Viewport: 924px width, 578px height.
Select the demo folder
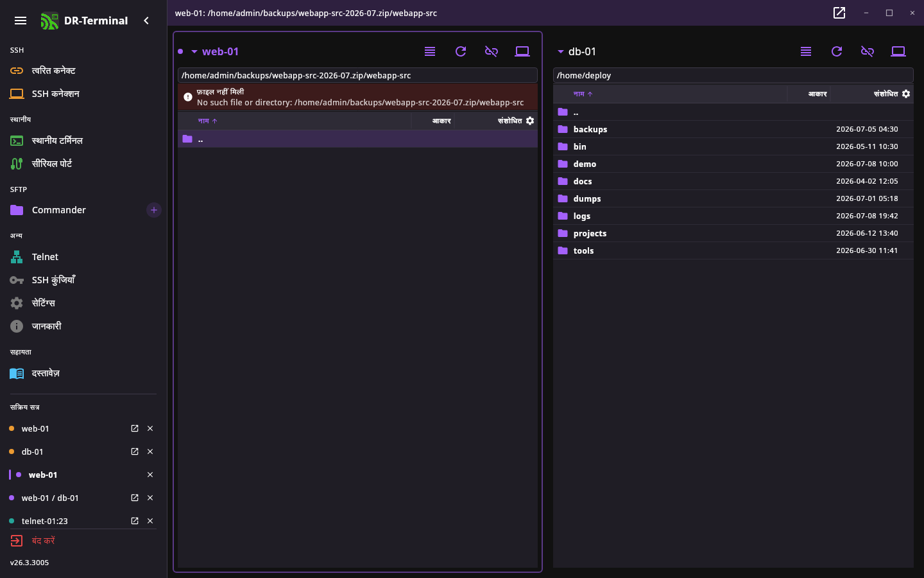pos(733,164)
